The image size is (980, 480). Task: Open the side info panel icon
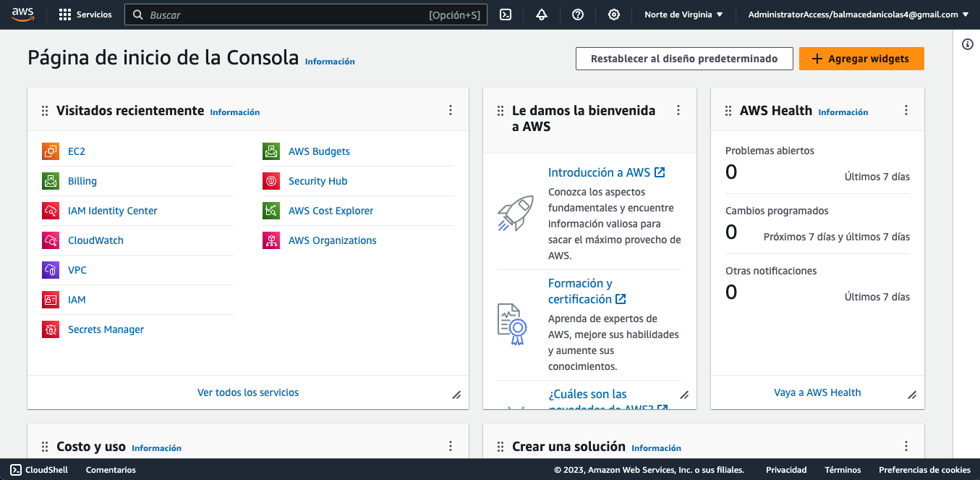[967, 44]
